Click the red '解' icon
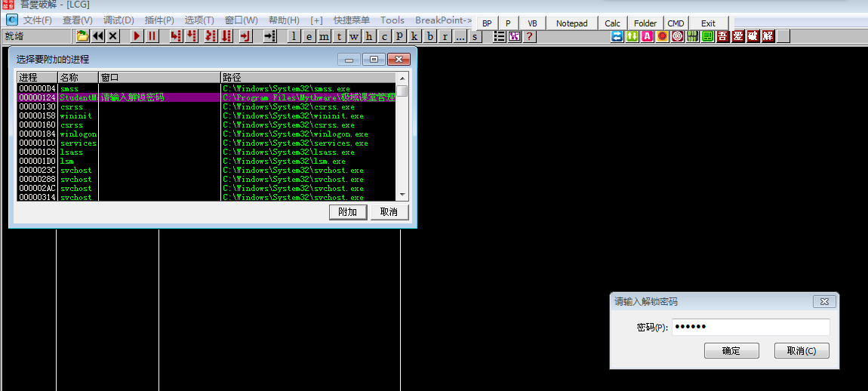This screenshot has width=868, height=391. (x=768, y=36)
